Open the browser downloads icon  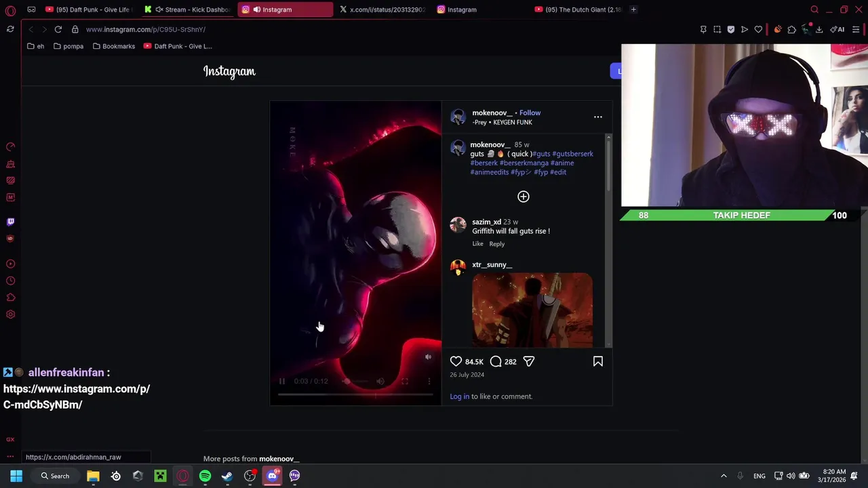819,29
